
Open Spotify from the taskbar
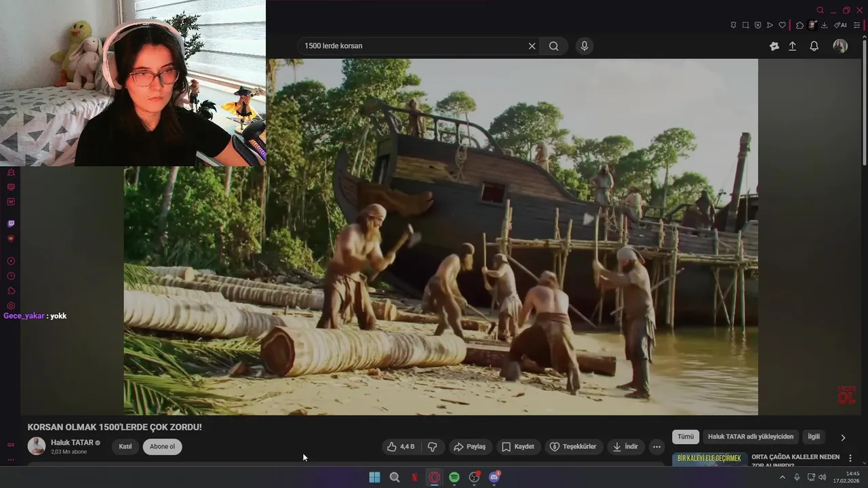point(454,477)
